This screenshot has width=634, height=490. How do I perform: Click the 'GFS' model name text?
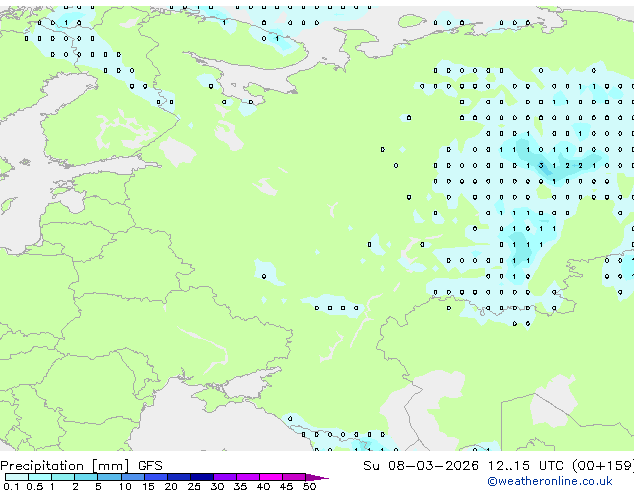[x=150, y=466]
